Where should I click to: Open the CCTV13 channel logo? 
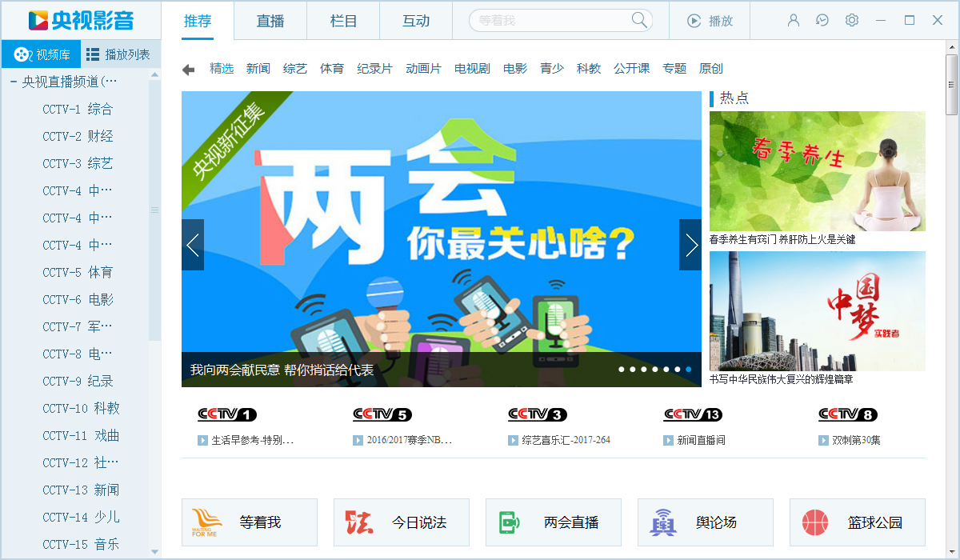[x=693, y=414]
